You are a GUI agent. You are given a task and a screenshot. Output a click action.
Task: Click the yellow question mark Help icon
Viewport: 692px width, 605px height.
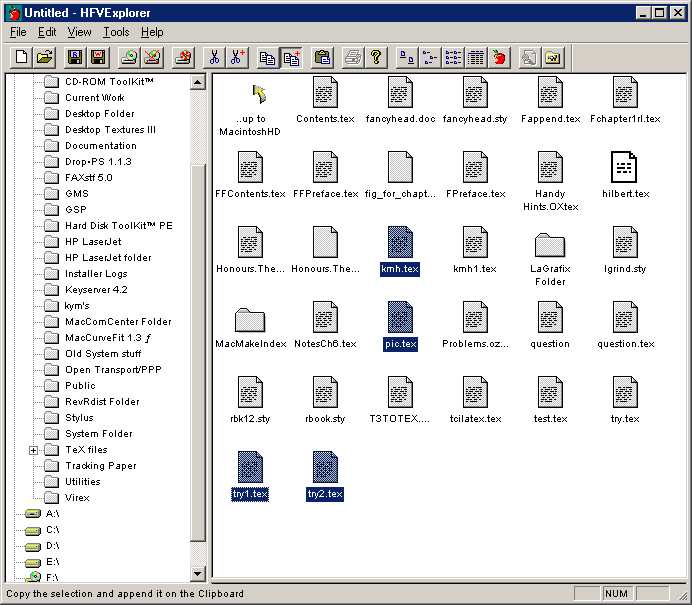(x=376, y=57)
